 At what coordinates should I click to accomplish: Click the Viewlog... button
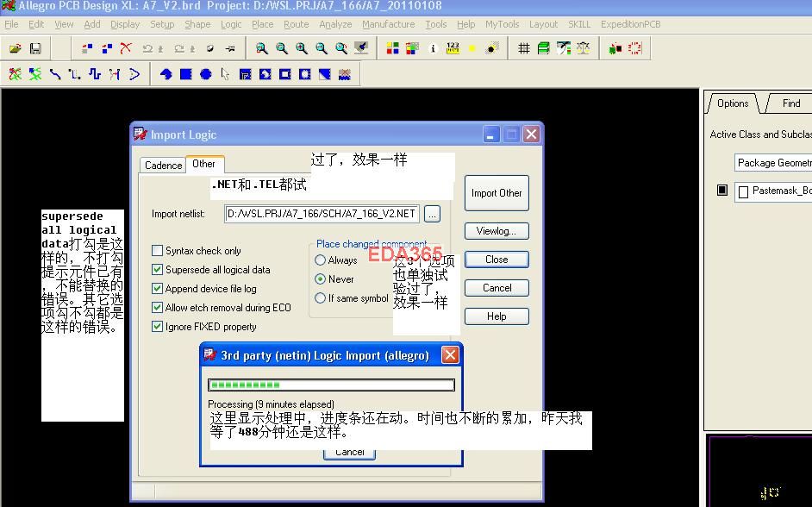pyautogui.click(x=497, y=231)
